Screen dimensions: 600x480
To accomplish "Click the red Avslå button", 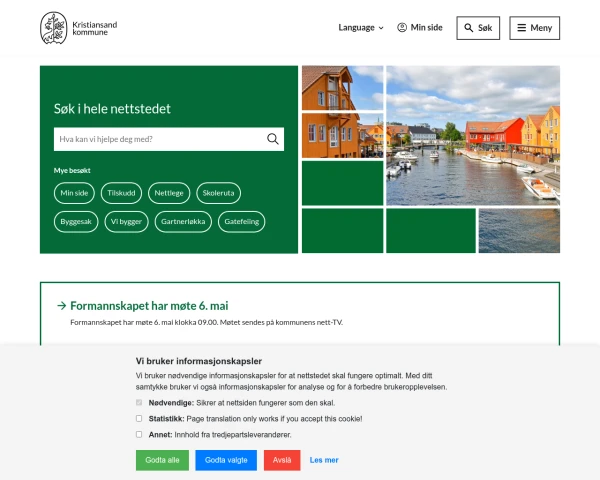I will click(x=282, y=460).
